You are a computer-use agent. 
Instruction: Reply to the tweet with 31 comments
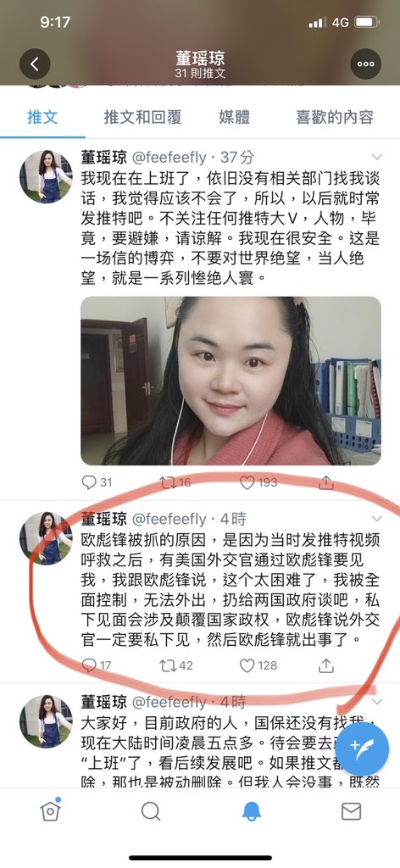88,482
